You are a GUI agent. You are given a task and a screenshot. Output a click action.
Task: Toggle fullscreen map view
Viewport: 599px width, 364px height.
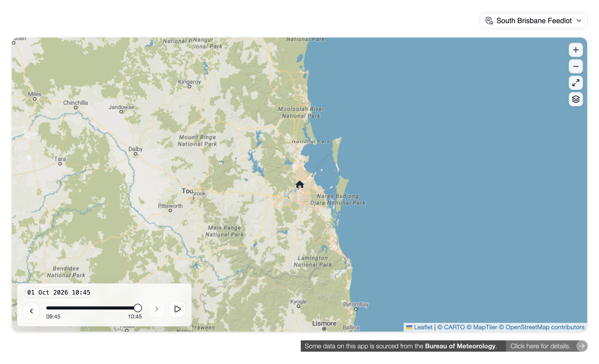click(576, 83)
